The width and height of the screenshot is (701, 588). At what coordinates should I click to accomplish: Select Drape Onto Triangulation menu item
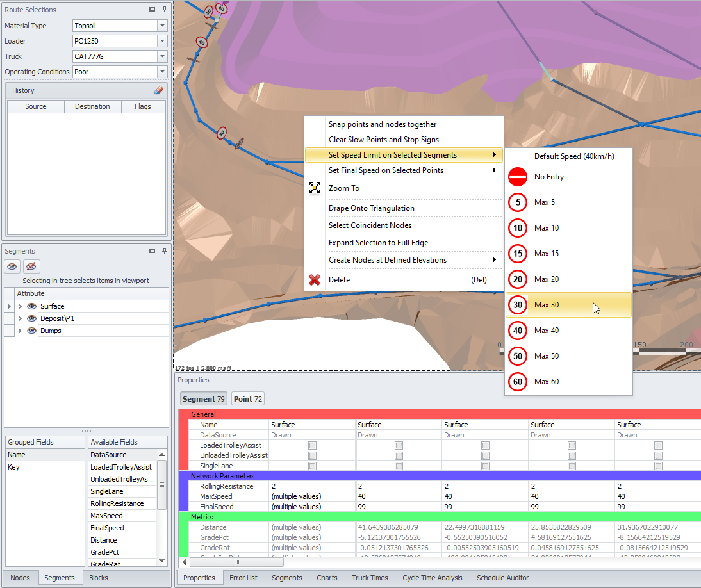click(371, 208)
